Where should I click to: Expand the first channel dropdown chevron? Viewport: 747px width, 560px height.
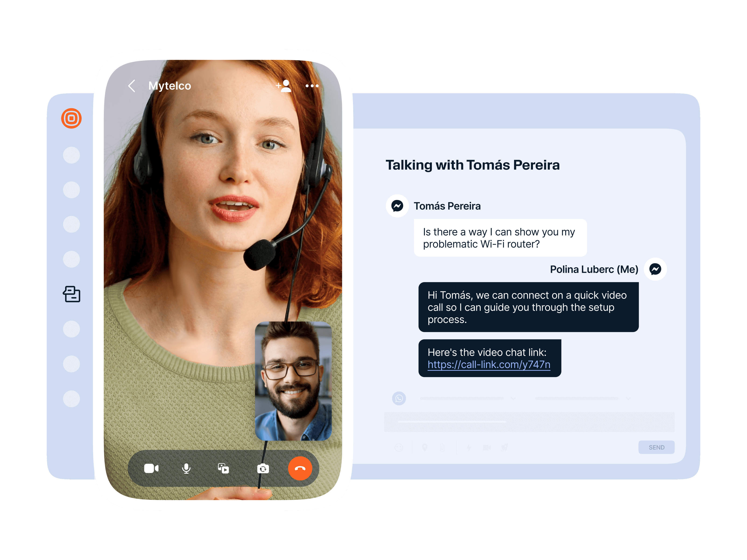pos(513,399)
